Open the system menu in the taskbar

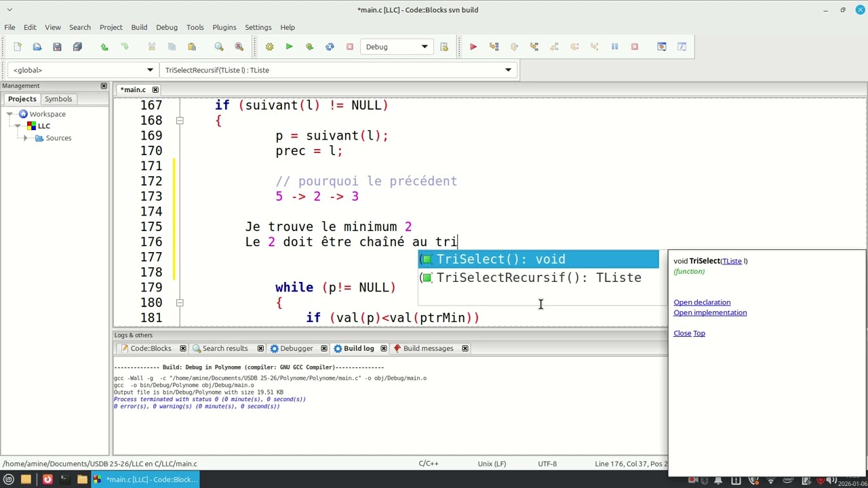(9, 479)
